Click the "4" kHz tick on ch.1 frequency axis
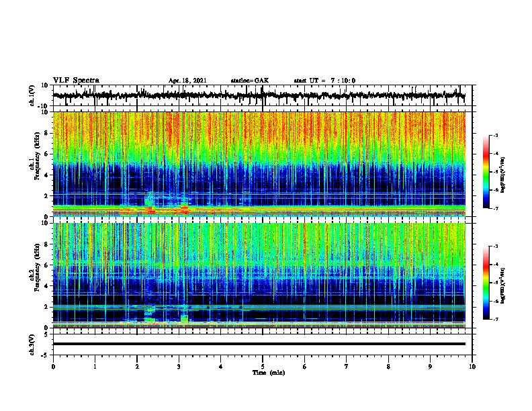532x411 pixels. [46, 175]
